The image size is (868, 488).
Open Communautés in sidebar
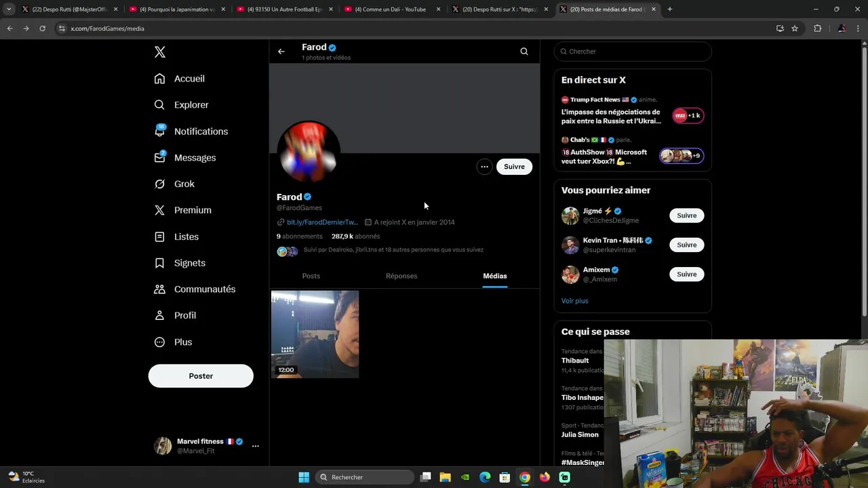click(x=195, y=289)
